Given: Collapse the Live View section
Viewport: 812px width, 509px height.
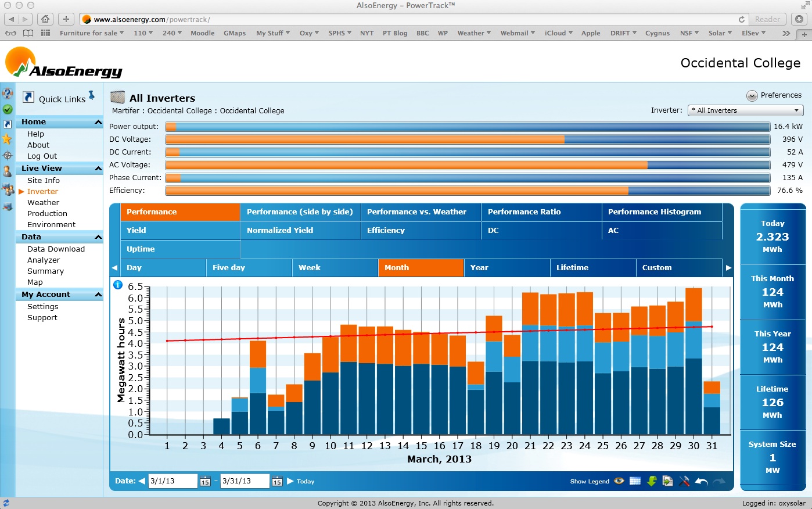Looking at the screenshot, I should (x=98, y=169).
